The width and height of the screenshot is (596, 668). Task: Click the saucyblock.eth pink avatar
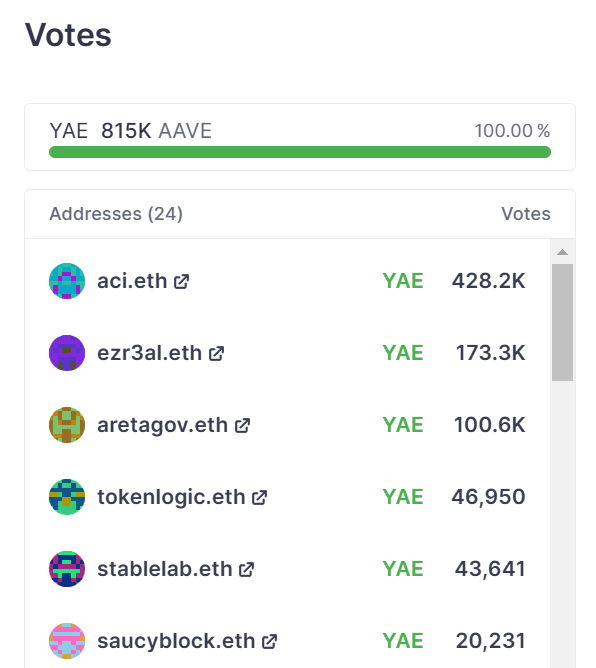coord(67,641)
